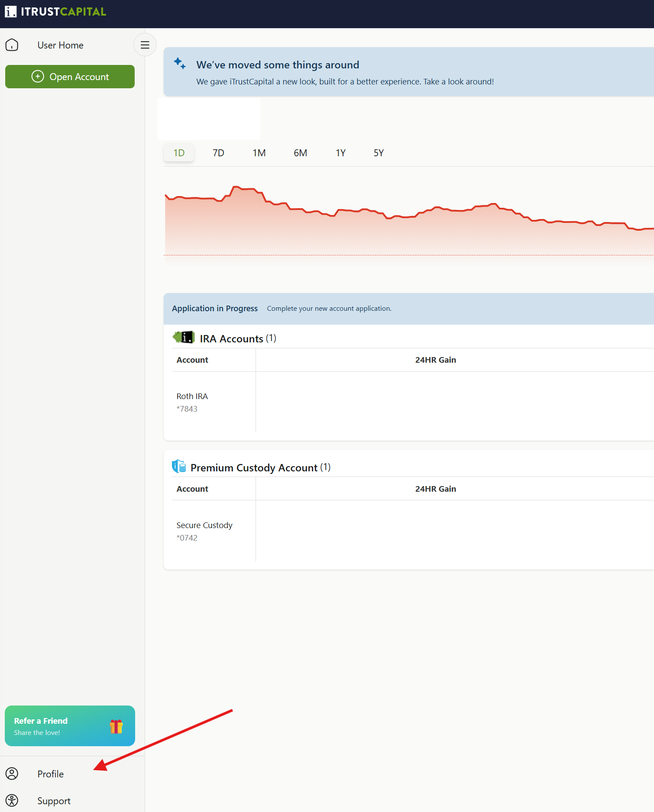Click the Premium Custody Account shield icon
Screen dimensions: 654x812
179,467
